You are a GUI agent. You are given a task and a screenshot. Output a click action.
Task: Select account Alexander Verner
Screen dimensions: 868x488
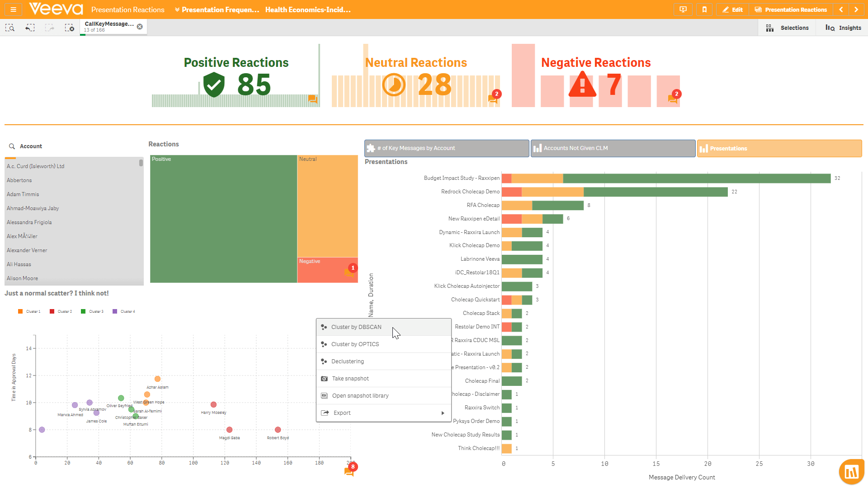(72, 250)
